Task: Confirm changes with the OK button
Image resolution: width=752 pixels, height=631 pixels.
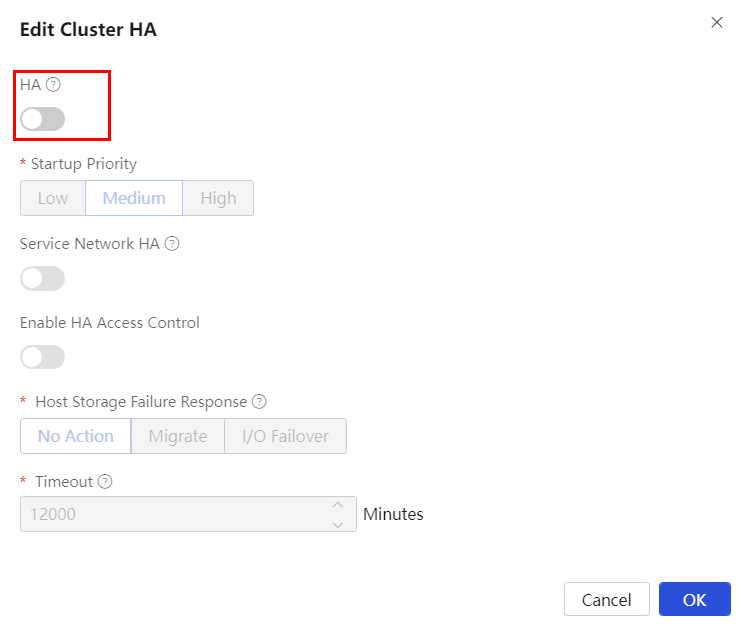Action: pyautogui.click(x=694, y=599)
